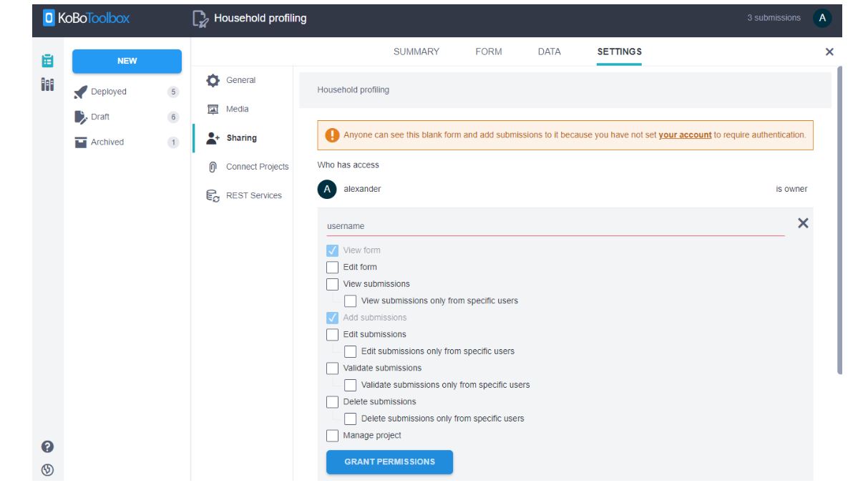Click the account avatar in top bar
Screen dimensions: 868x503
pos(822,18)
